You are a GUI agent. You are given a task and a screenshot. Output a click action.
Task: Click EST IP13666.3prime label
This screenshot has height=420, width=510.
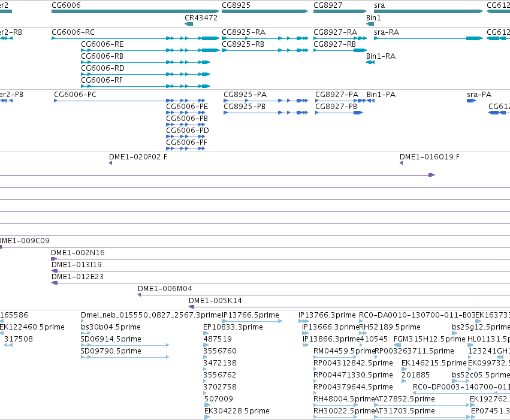point(330,327)
